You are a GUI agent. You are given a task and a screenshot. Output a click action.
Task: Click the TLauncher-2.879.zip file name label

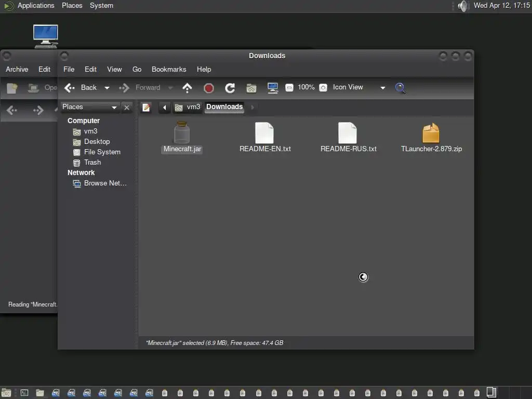click(432, 149)
